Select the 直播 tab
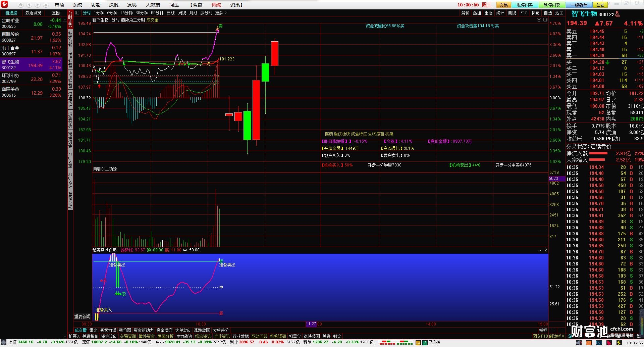The width and height of the screenshot is (644, 347). (x=56, y=13)
